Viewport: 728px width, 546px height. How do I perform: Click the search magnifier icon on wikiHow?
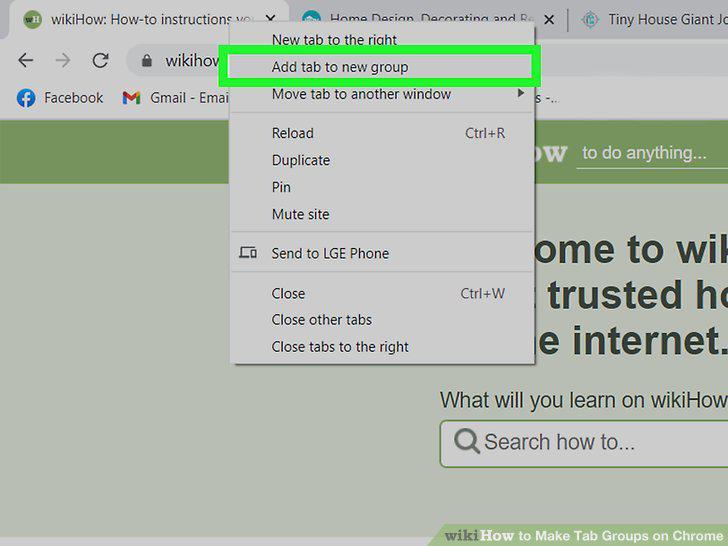point(467,441)
